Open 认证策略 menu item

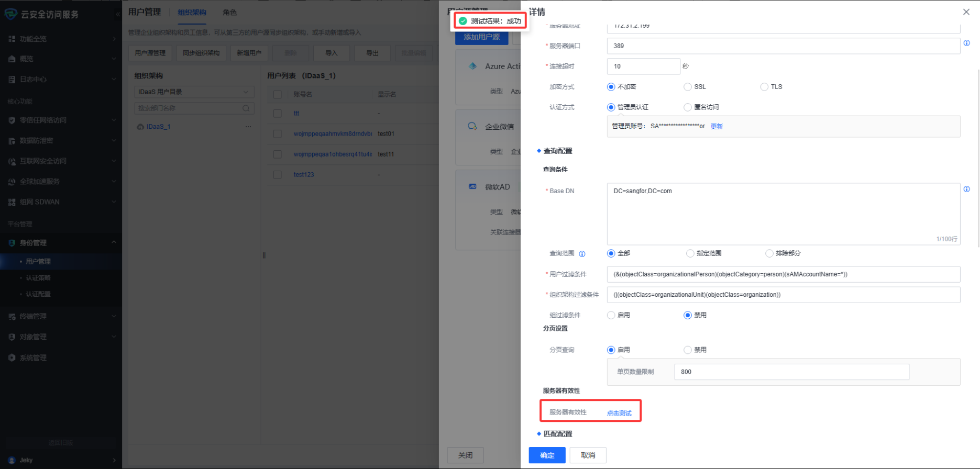(x=38, y=278)
